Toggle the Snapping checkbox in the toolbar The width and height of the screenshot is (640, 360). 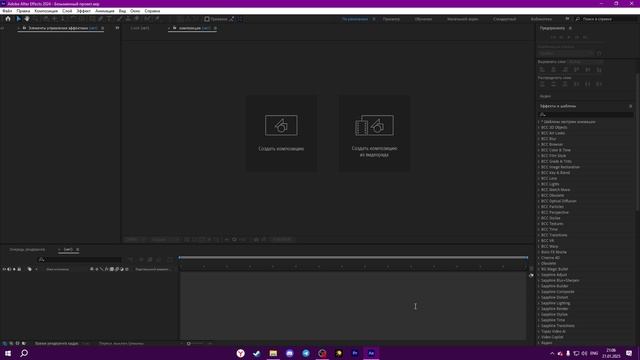point(207,19)
